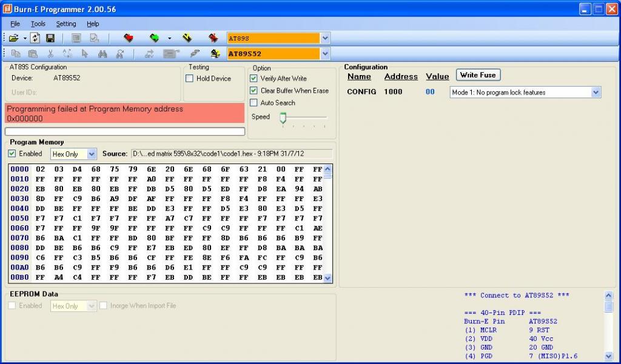Open the Setting menu
This screenshot has height=364, width=621.
coord(66,24)
